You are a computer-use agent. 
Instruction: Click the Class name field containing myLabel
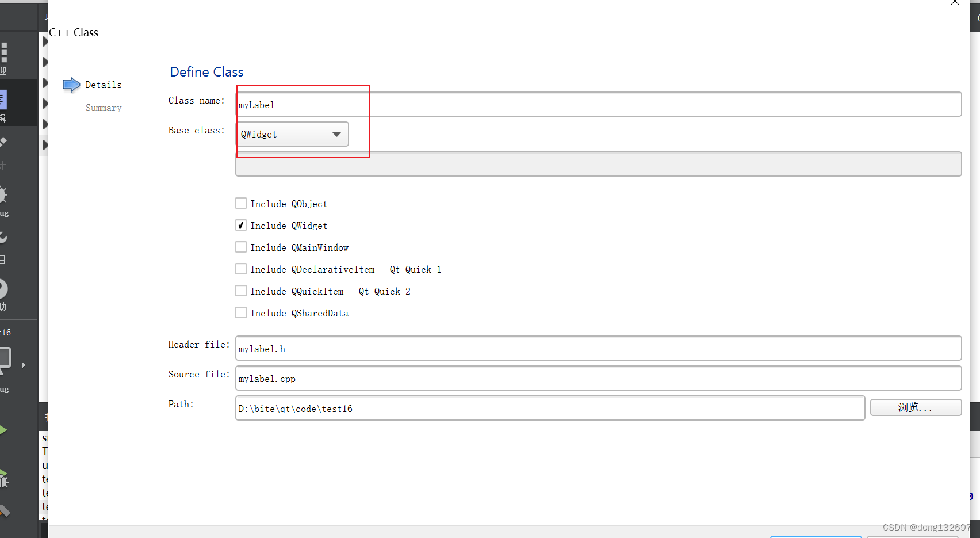(598, 104)
